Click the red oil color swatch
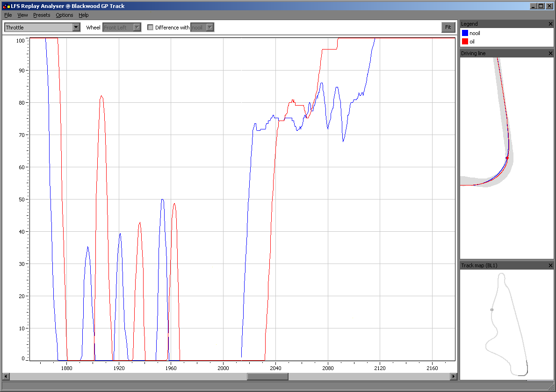556x392 pixels. coord(465,42)
